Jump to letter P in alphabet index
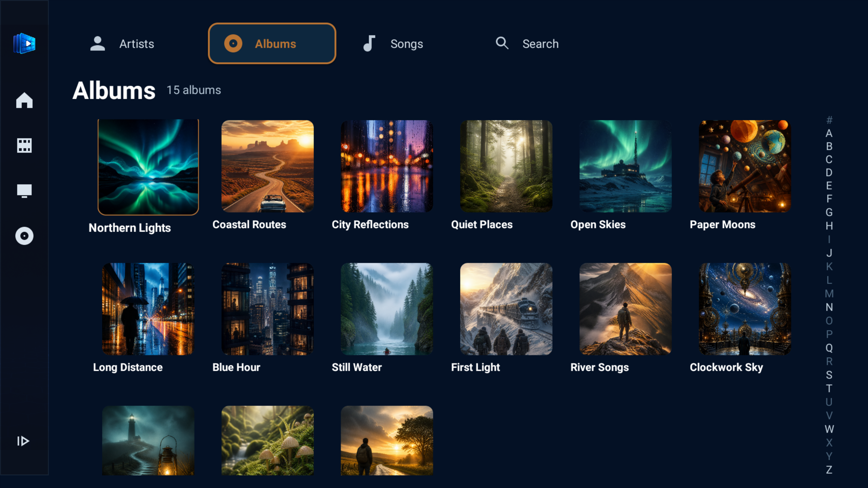Screen dimensions: 868x488 click(x=829, y=334)
